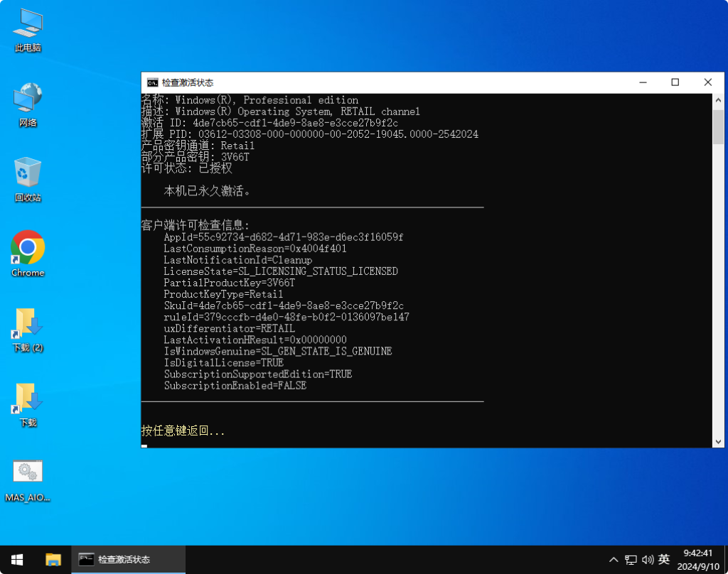This screenshot has height=574, width=728.
Task: Run the MAS_AIO activation script icon
Action: [x=27, y=471]
